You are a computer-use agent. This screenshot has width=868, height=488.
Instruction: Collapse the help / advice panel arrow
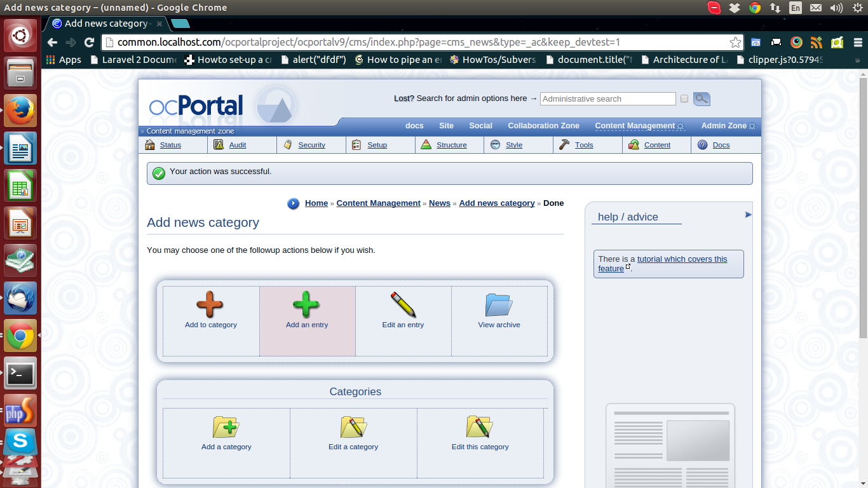[x=748, y=215]
